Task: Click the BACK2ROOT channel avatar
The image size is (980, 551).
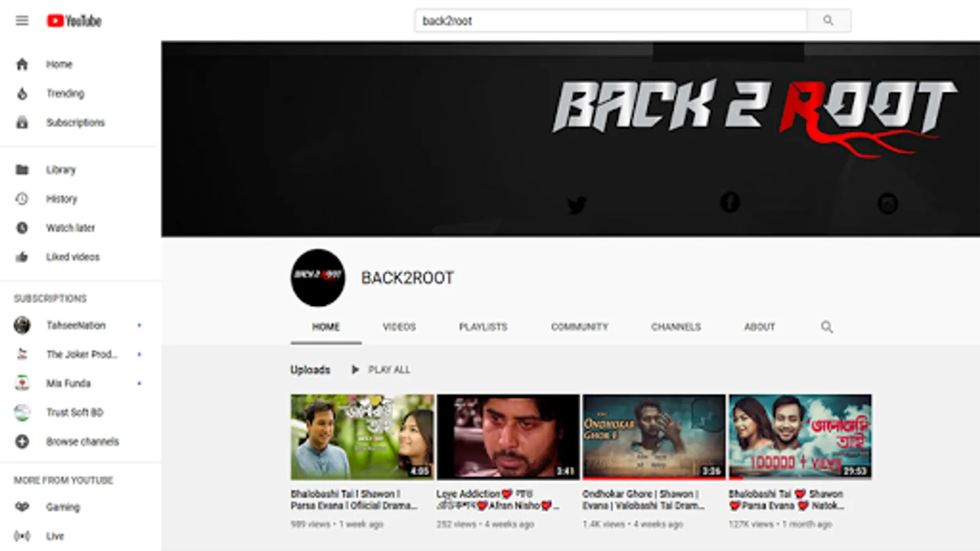Action: point(318,278)
